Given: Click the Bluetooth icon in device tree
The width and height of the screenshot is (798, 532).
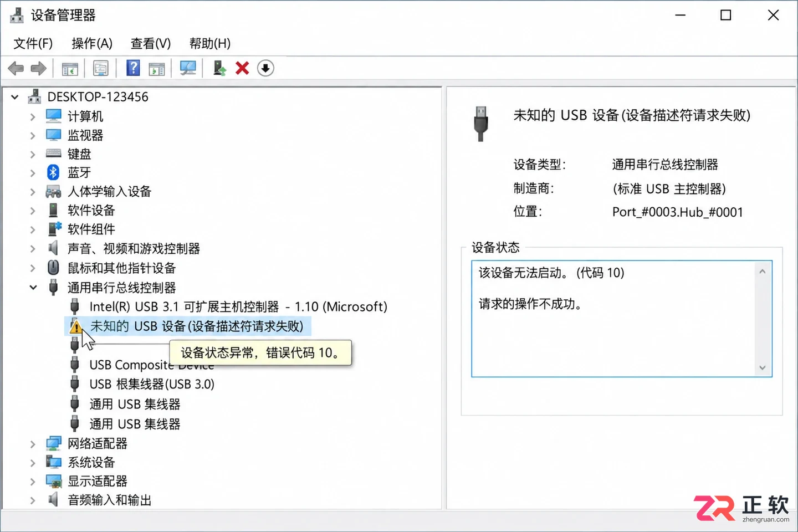Looking at the screenshot, I should click(x=53, y=172).
